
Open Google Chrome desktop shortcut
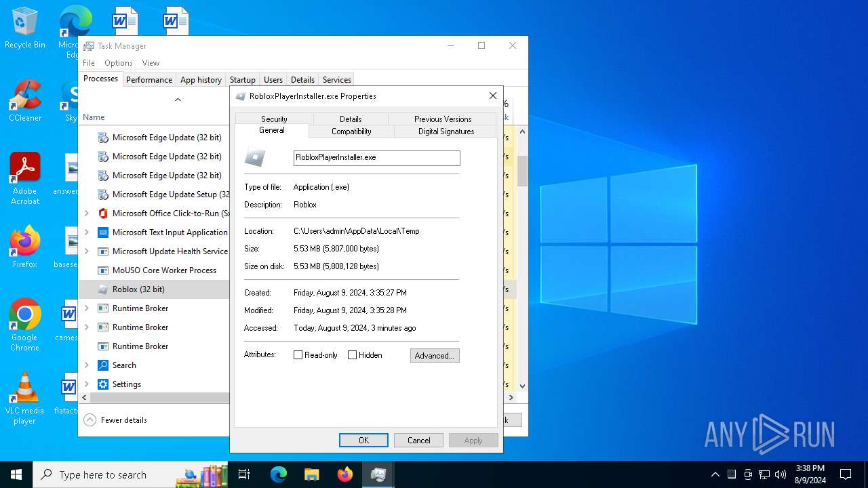pyautogui.click(x=25, y=325)
